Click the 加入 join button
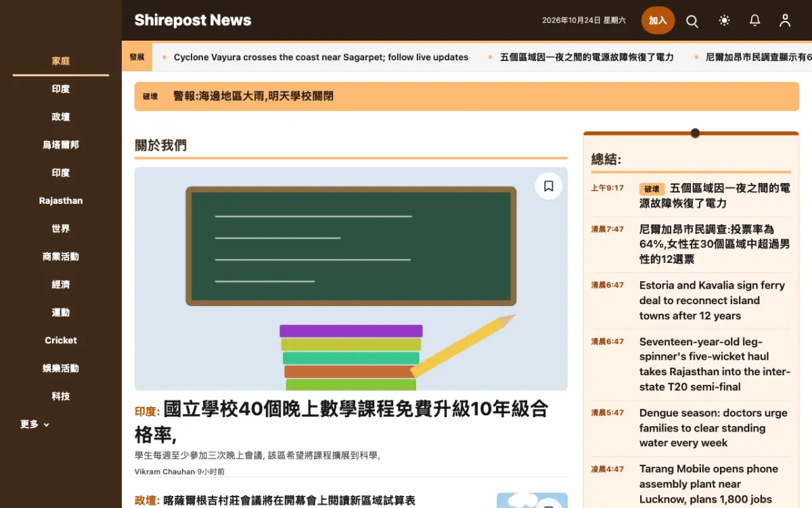812x508 pixels. point(658,20)
